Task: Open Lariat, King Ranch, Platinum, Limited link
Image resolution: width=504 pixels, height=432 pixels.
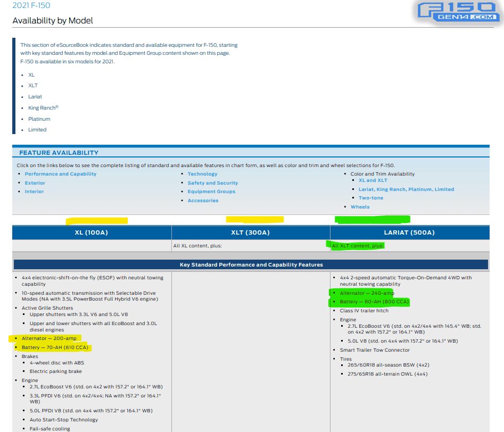Action: click(x=406, y=189)
